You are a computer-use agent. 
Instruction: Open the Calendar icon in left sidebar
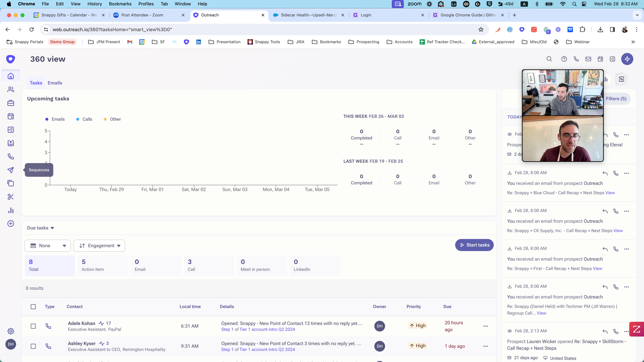click(11, 116)
